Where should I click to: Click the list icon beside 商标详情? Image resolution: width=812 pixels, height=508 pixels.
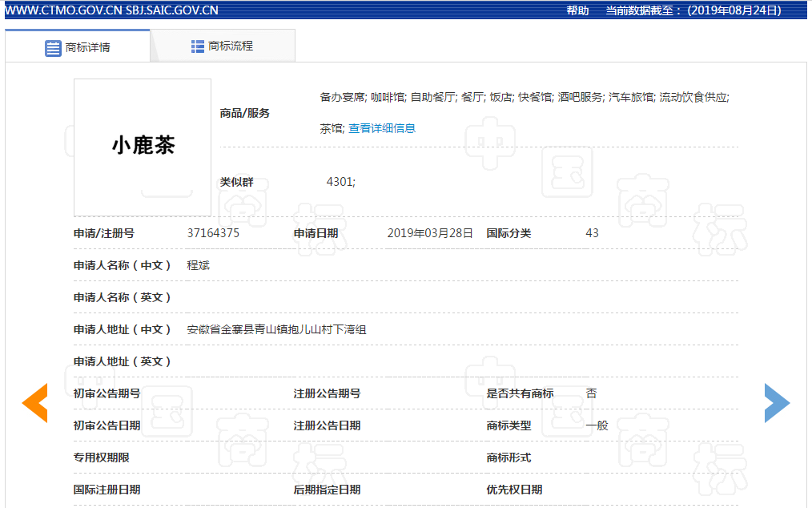tap(53, 47)
